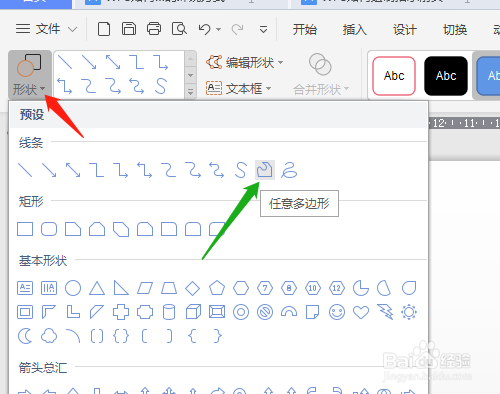
Task: Apply the blue filled Abc style
Action: (x=489, y=76)
